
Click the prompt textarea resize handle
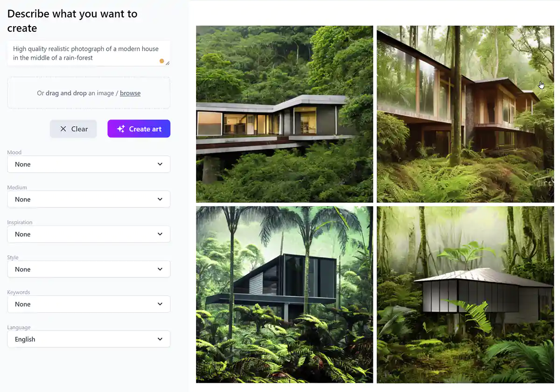(x=168, y=63)
